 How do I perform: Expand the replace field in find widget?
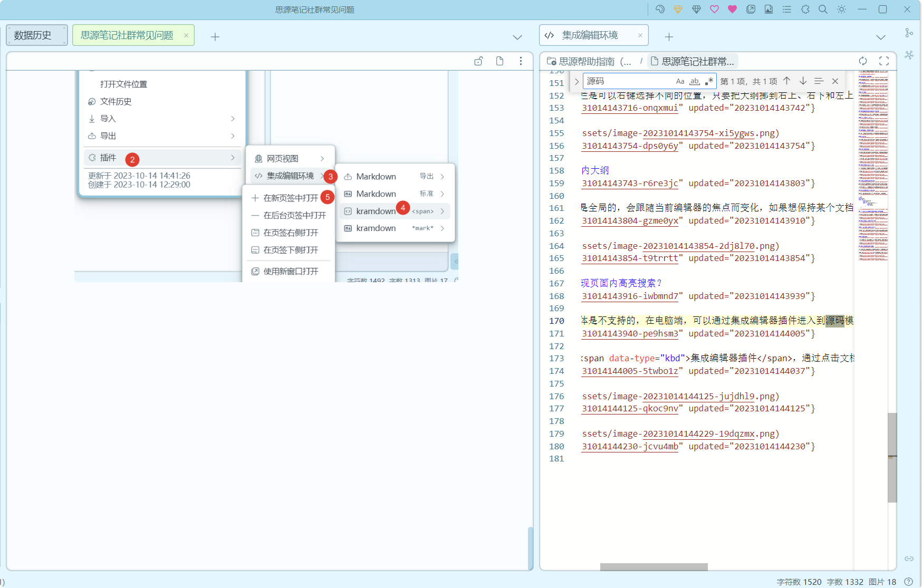[x=577, y=81]
